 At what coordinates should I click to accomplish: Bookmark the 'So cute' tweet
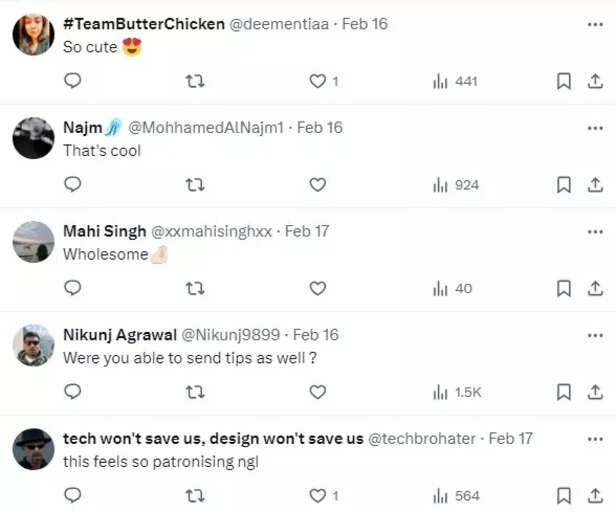coord(564,81)
